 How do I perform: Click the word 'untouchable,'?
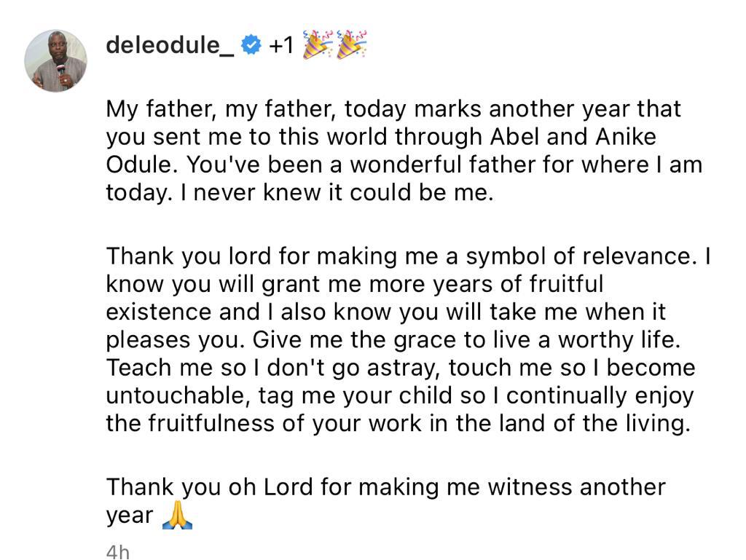[178, 395]
